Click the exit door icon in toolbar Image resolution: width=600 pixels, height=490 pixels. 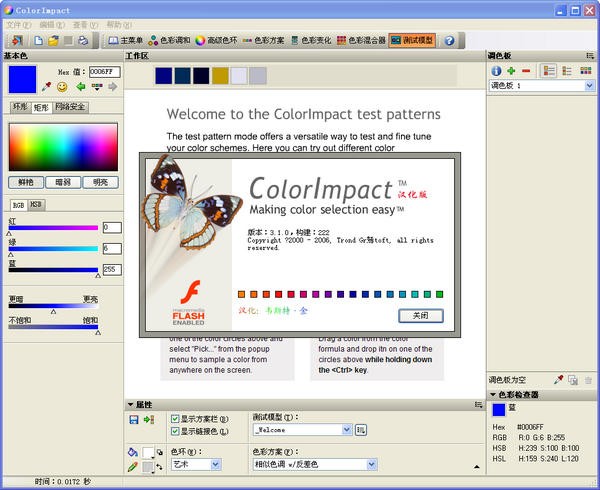click(x=18, y=40)
